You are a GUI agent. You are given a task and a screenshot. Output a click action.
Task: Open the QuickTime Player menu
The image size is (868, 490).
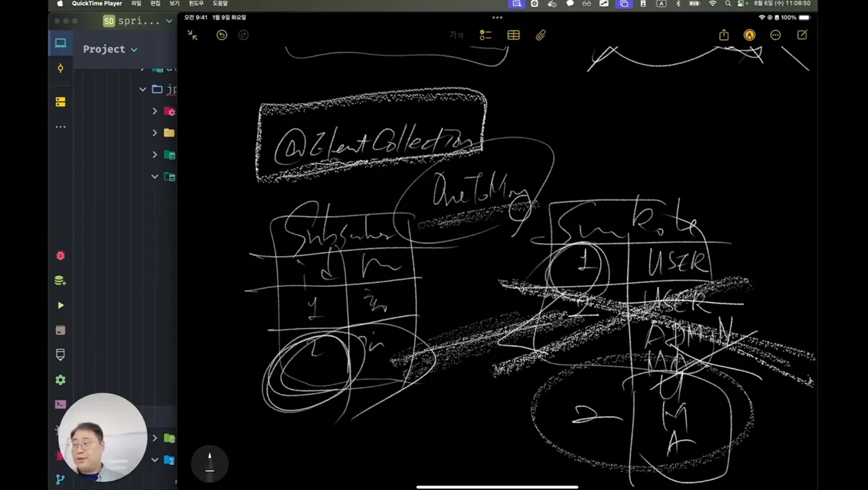pyautogui.click(x=97, y=3)
